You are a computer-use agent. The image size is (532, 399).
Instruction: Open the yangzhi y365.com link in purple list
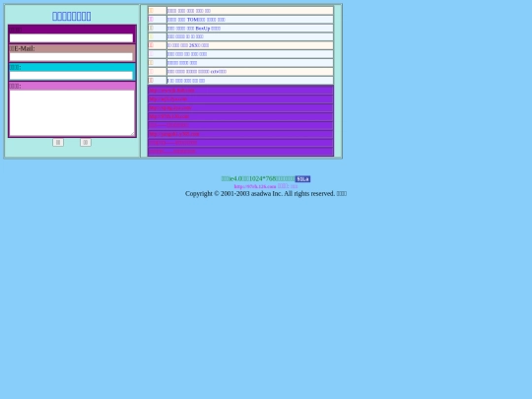[174, 134]
